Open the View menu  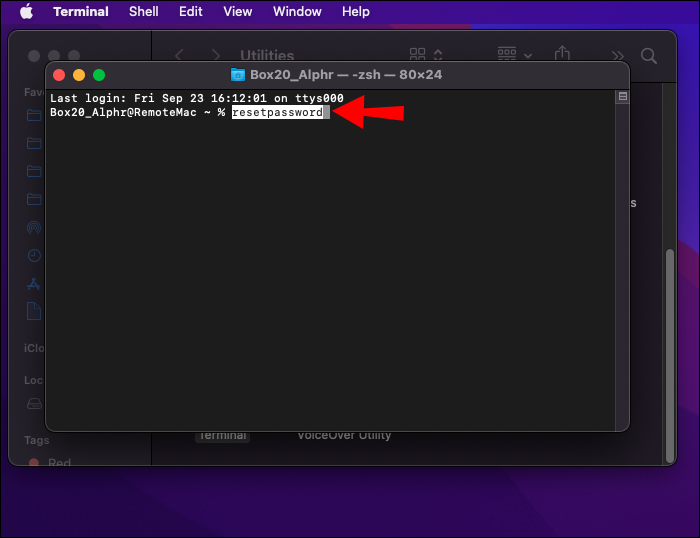click(x=238, y=12)
